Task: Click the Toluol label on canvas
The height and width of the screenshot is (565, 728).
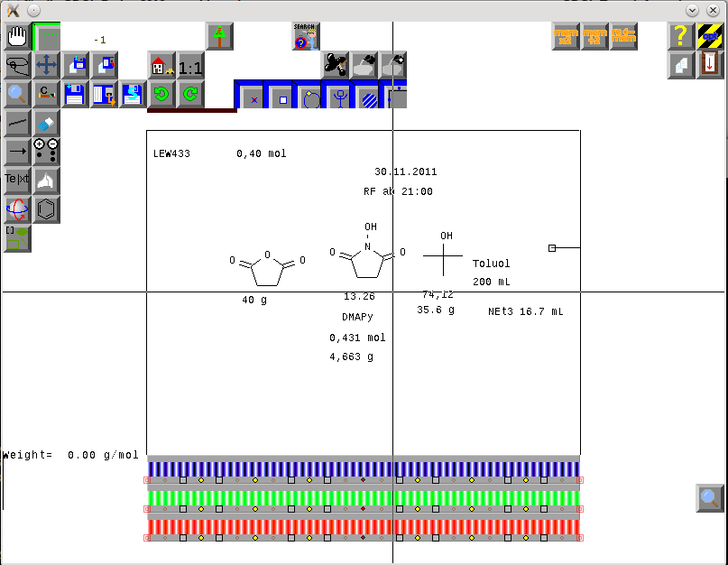Action: [491, 264]
